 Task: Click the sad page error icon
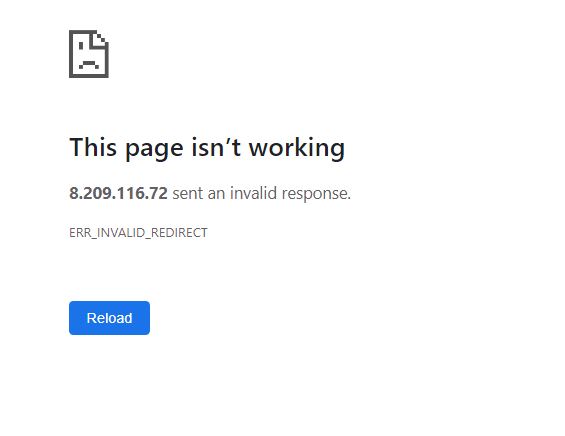[x=89, y=54]
